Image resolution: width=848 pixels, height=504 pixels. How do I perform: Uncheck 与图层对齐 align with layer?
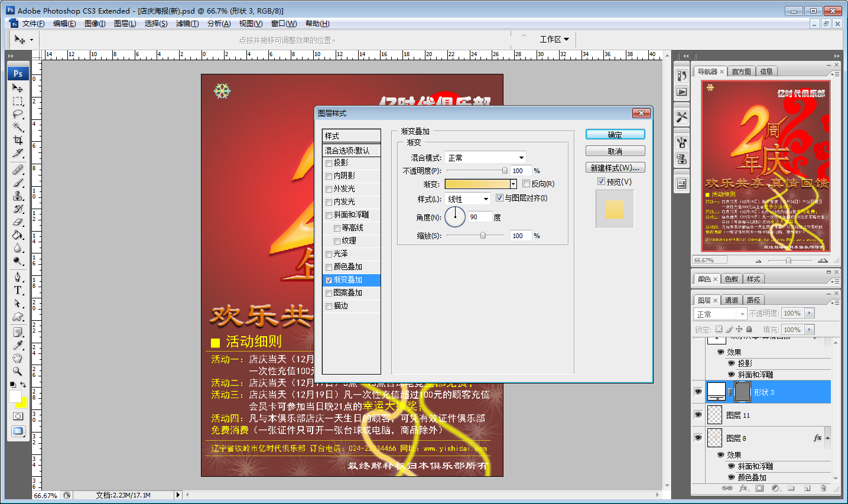[x=499, y=198]
